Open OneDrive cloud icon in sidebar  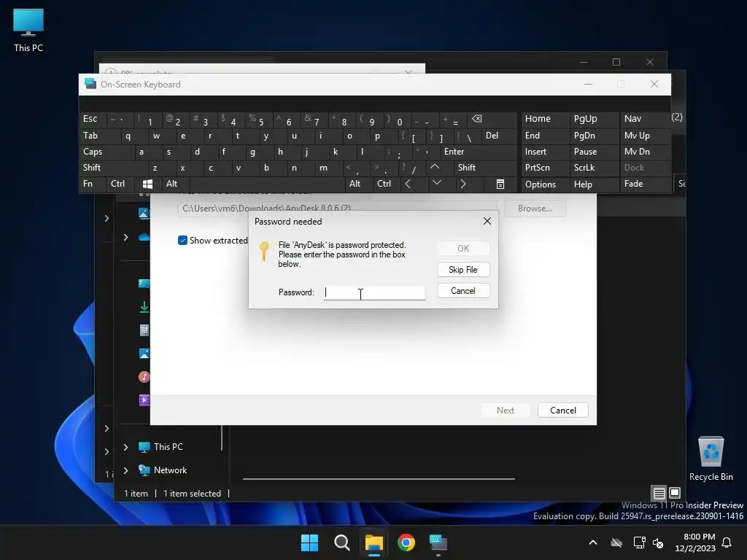tap(144, 237)
